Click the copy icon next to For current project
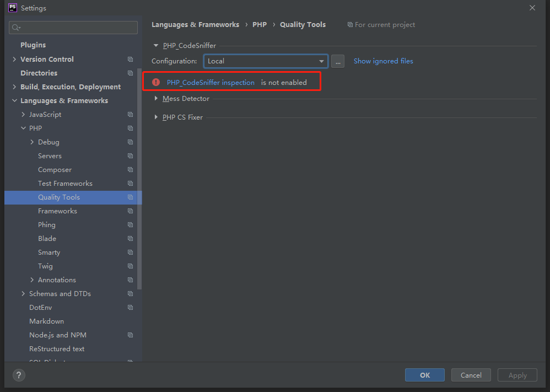 click(x=350, y=25)
